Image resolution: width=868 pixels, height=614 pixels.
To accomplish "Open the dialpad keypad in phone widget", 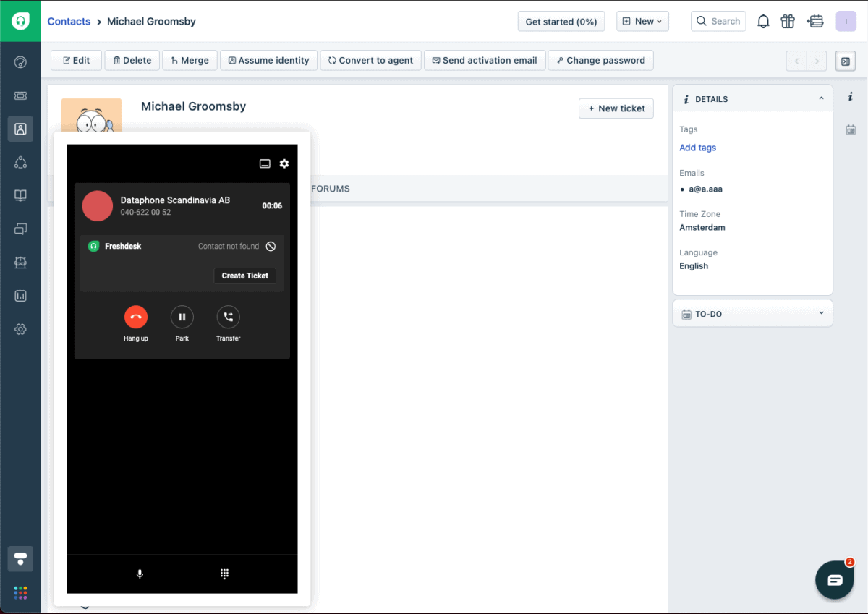I will [224, 574].
